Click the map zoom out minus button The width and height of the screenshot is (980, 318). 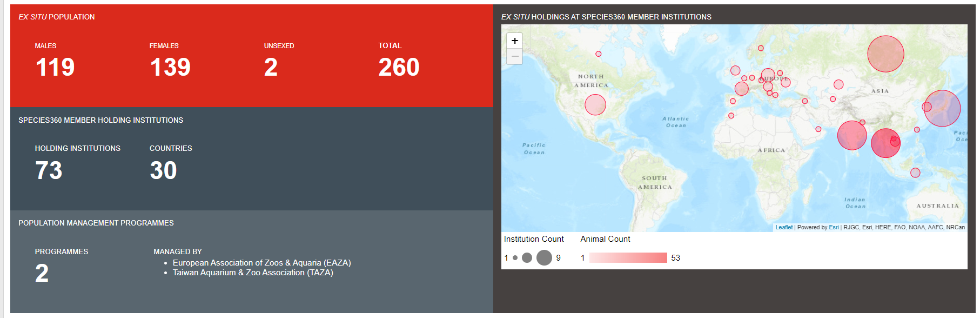(x=515, y=56)
